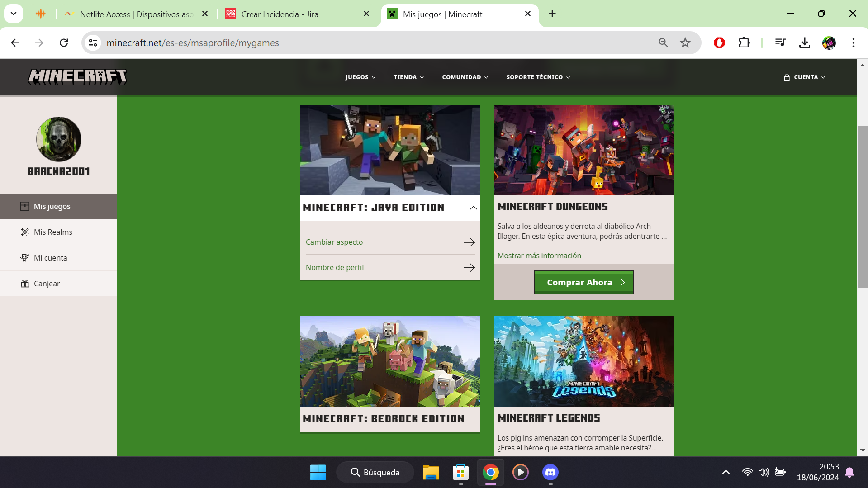This screenshot has height=488, width=868.
Task: Open Discord from the taskbar
Action: pos(550,472)
